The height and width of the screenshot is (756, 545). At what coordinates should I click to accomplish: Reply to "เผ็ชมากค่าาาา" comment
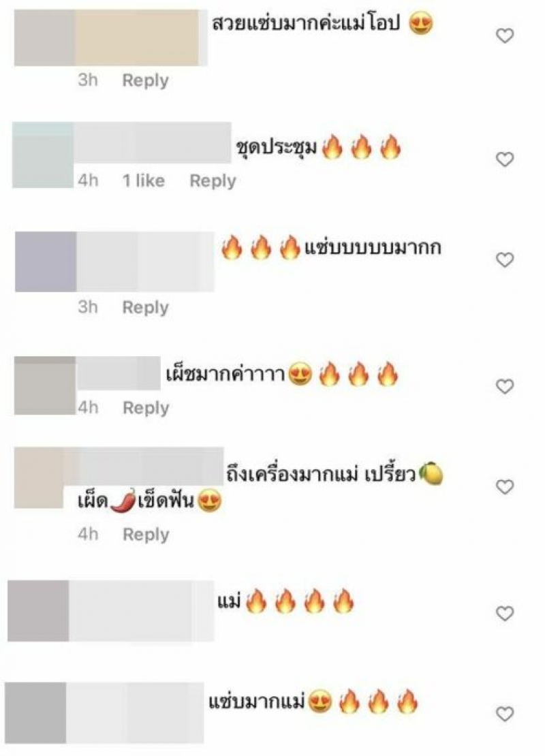click(146, 408)
